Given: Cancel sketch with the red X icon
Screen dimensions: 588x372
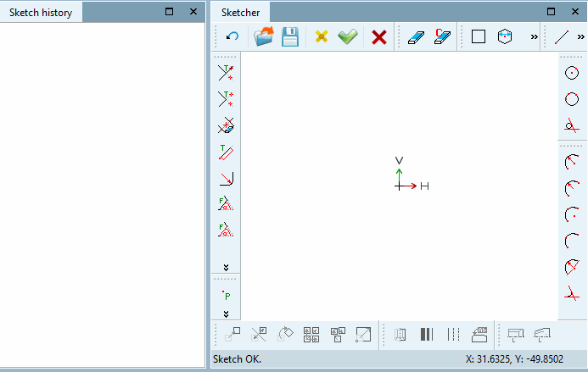Looking at the screenshot, I should coord(379,37).
